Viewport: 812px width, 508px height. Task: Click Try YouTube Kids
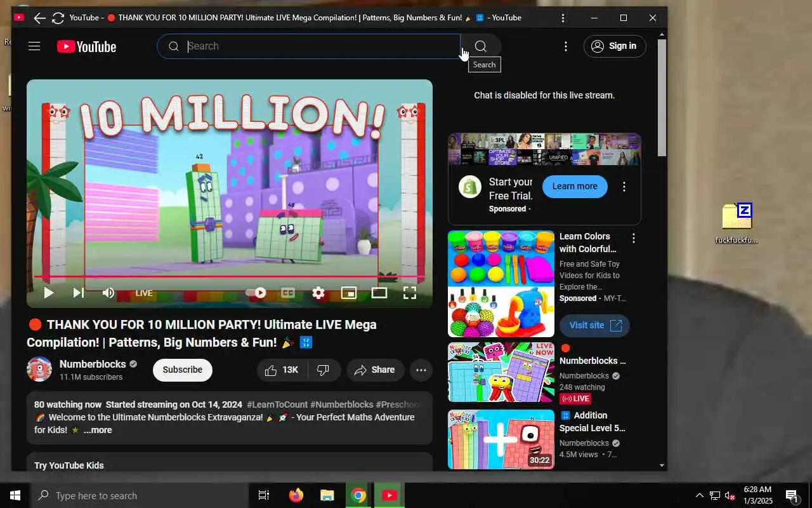(x=69, y=465)
